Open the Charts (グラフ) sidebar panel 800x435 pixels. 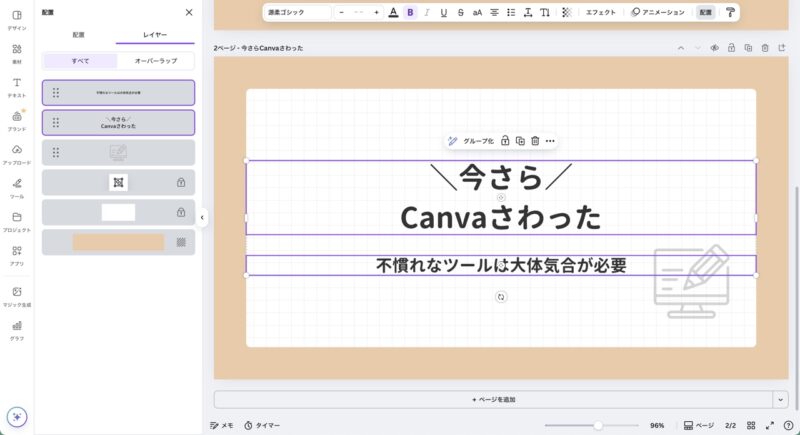pos(17,330)
